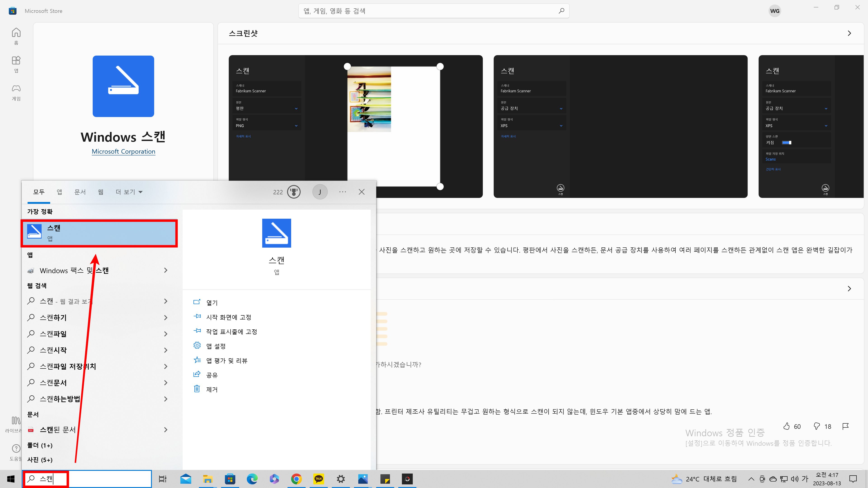Click the thumbs down review icon
This screenshot has width=868, height=488.
(816, 426)
